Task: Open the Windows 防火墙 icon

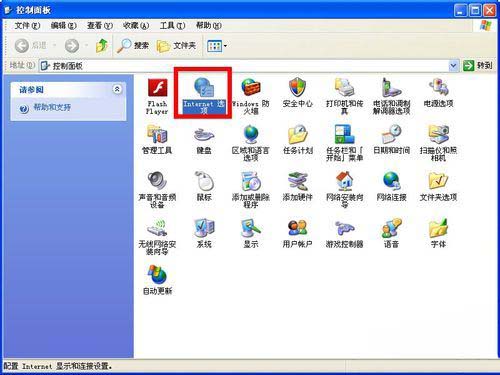Action: click(x=251, y=88)
